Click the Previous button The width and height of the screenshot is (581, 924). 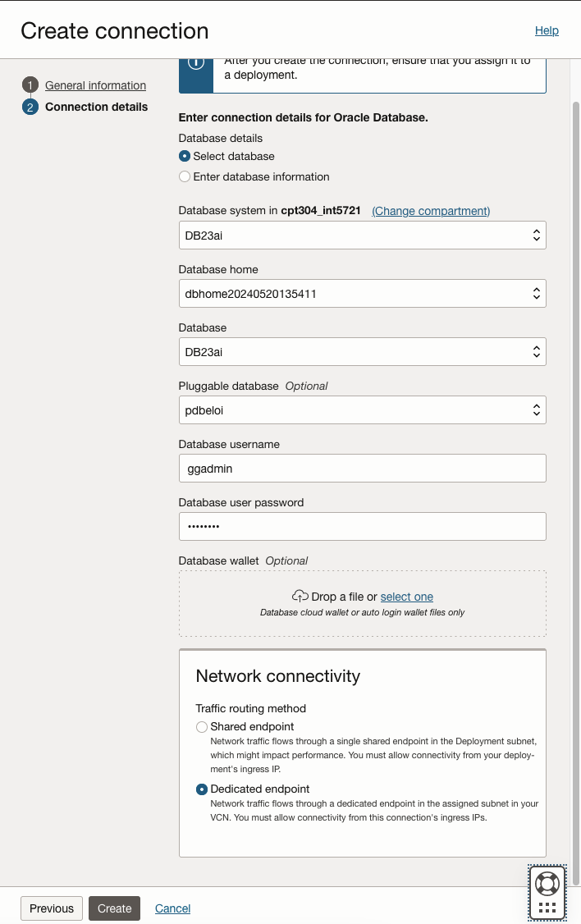click(x=51, y=908)
